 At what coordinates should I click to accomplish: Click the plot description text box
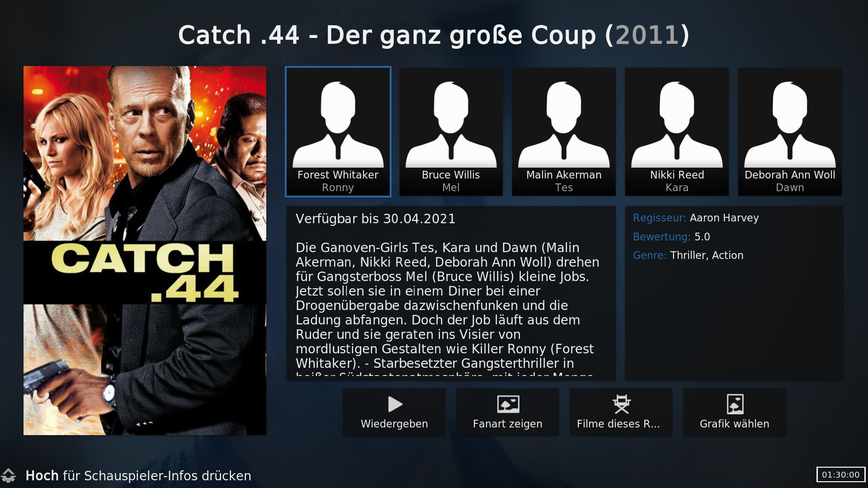click(451, 293)
